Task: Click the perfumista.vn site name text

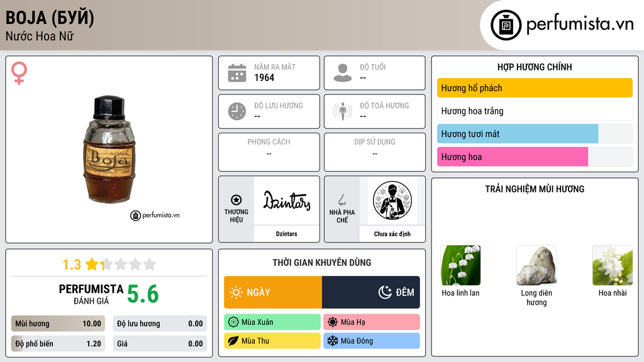Action: (x=580, y=24)
